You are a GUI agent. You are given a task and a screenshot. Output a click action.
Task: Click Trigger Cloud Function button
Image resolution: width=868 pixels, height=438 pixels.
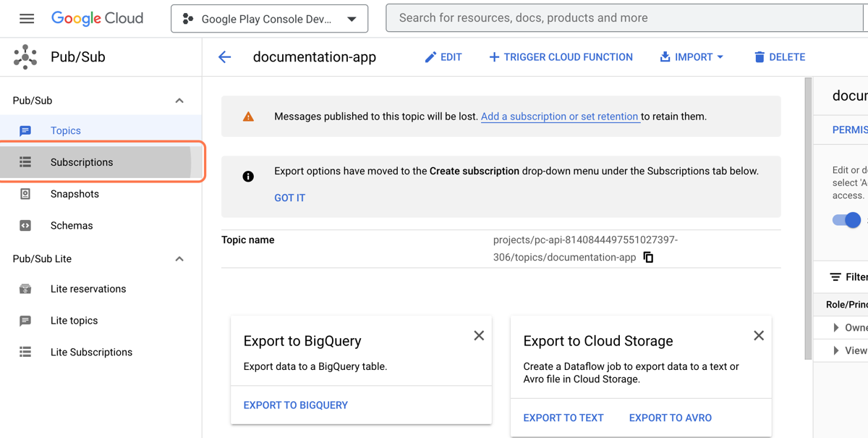tap(561, 57)
